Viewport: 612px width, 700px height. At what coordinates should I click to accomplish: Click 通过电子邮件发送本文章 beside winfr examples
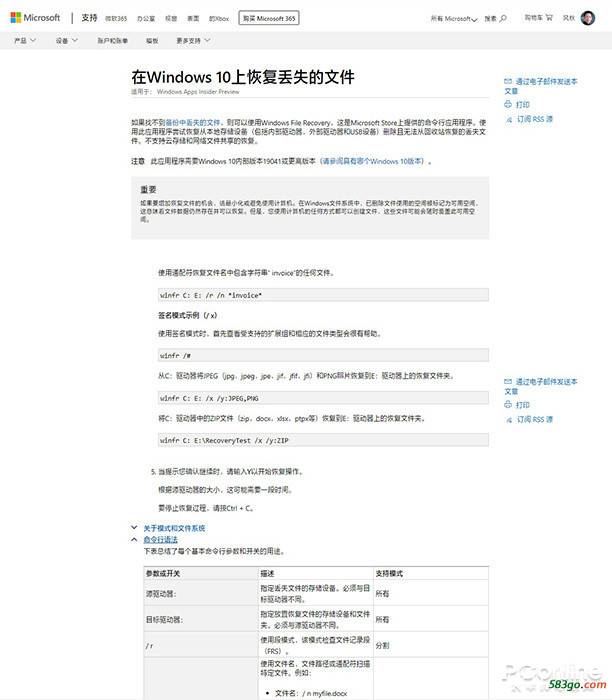point(541,387)
